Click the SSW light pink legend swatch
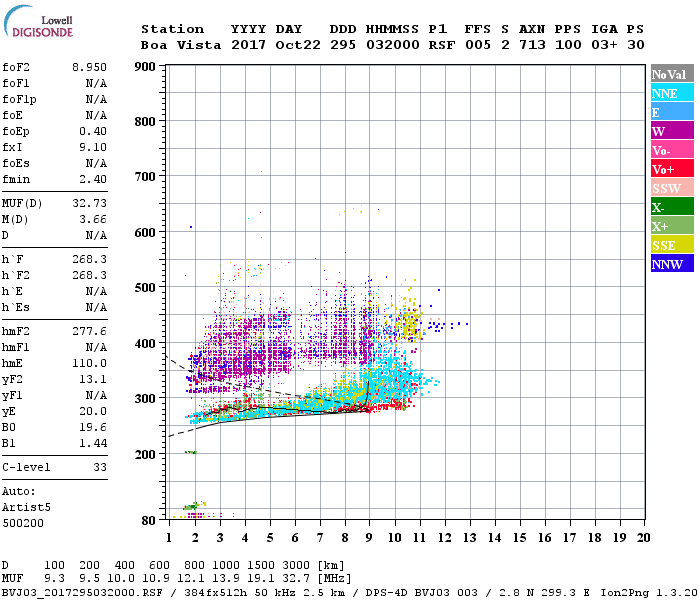 [x=671, y=188]
